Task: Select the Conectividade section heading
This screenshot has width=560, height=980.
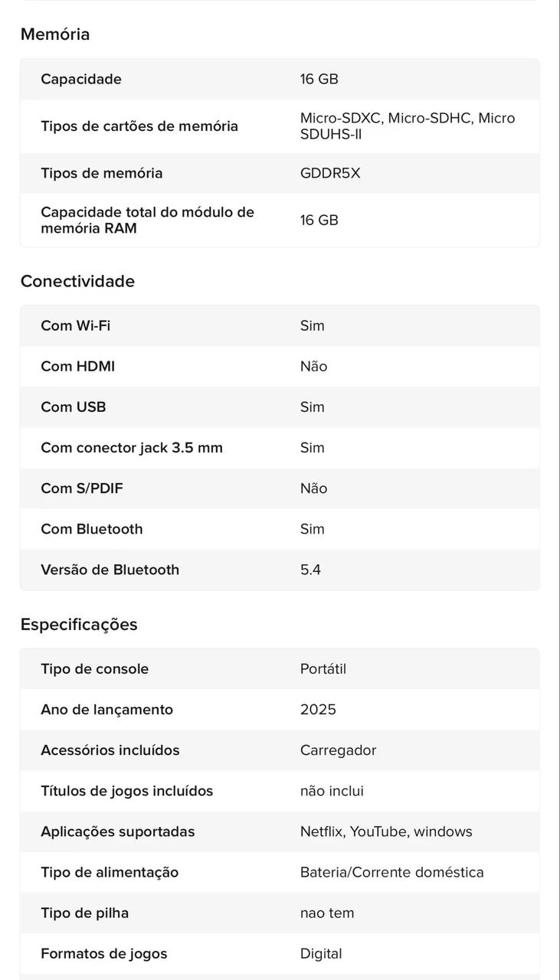Action: point(77,281)
